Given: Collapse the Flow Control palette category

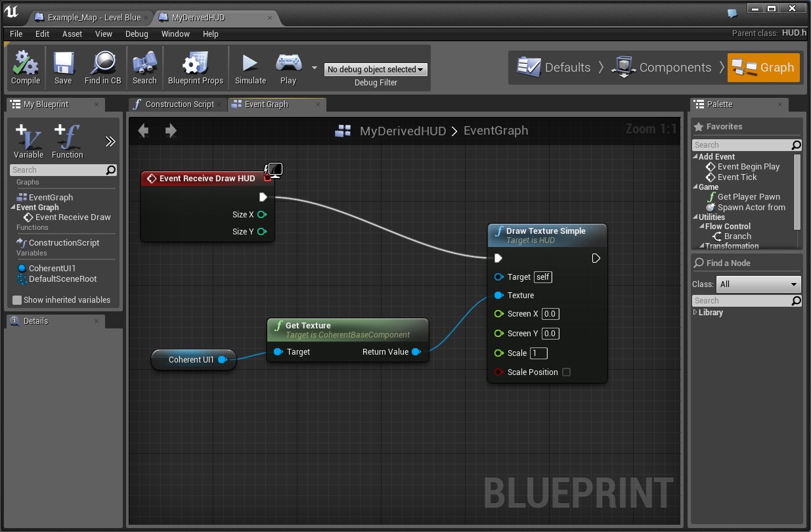Looking at the screenshot, I should (x=702, y=227).
